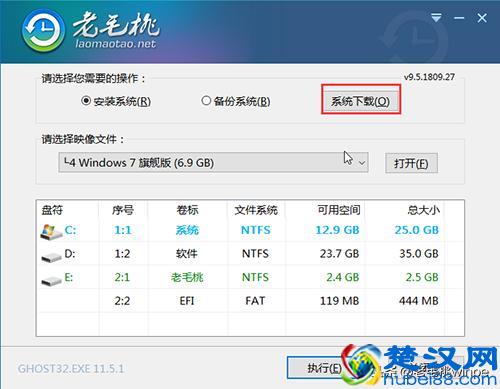This screenshot has height=389, width=500.
Task: Click the E: drive icon
Action: [51, 280]
